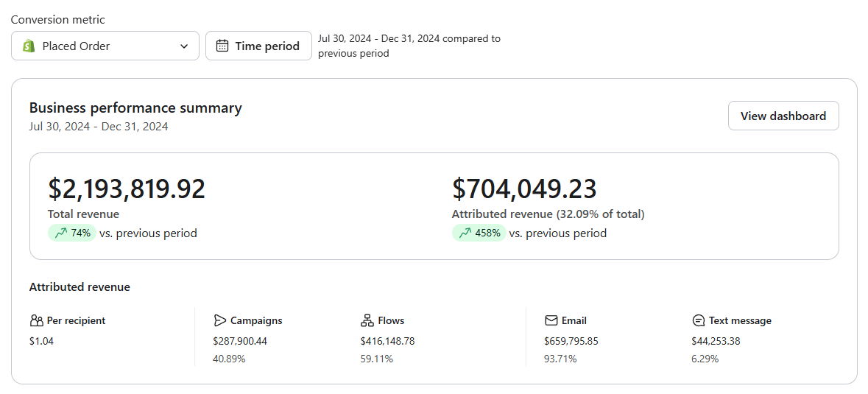Click the Campaigns paper plane icon

220,320
